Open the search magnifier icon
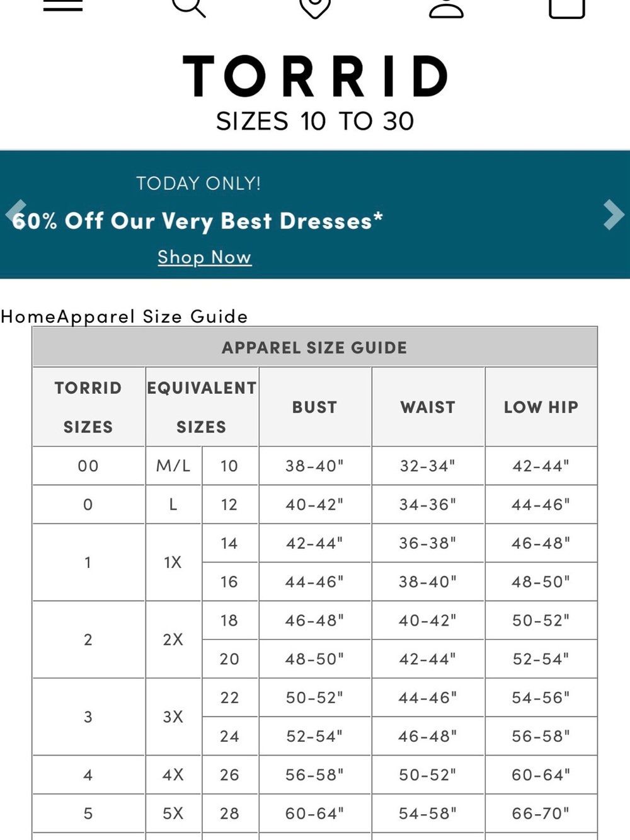This screenshot has height=840, width=630. coord(189,6)
